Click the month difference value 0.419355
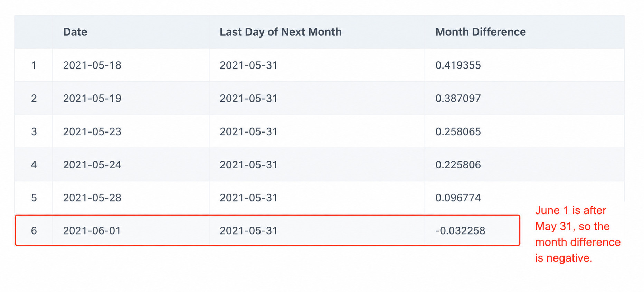Image resolution: width=644 pixels, height=292 pixels. click(458, 65)
